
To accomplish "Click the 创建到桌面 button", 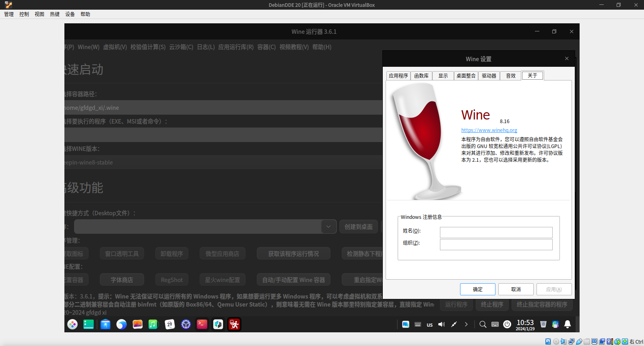I will [x=359, y=227].
